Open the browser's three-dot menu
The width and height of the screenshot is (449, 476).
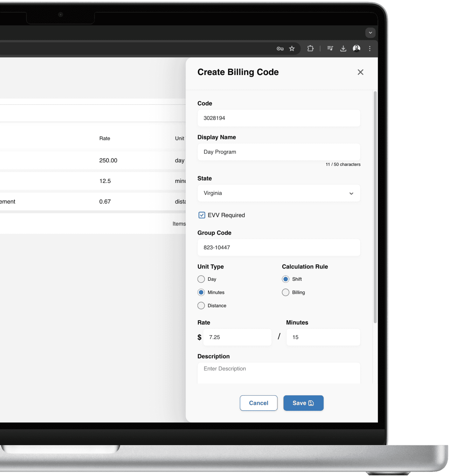[x=370, y=48]
